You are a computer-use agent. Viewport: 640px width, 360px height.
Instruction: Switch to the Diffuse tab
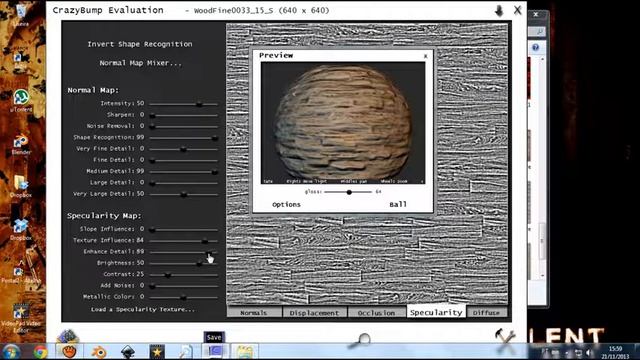click(x=487, y=313)
